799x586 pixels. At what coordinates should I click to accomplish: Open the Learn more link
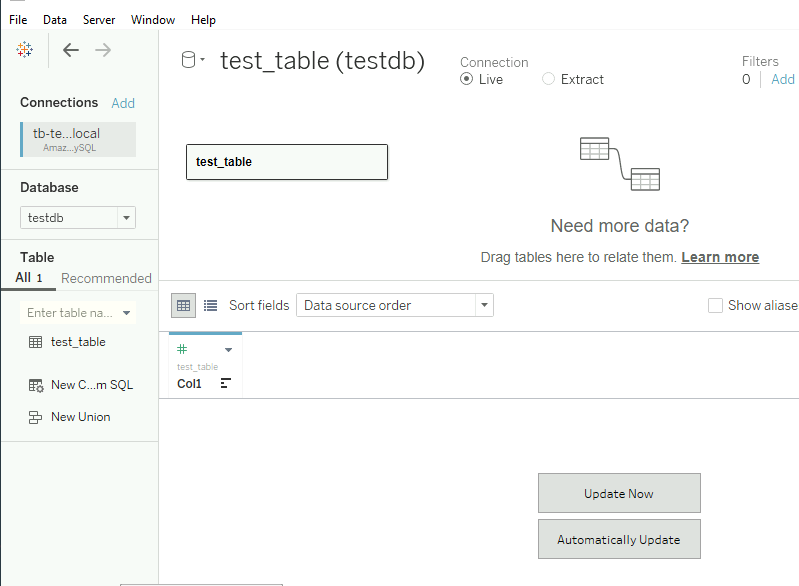tap(720, 257)
